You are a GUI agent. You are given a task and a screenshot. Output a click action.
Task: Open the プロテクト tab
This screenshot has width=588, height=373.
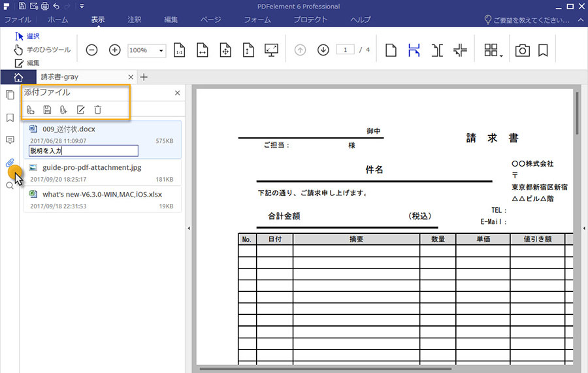pos(310,20)
